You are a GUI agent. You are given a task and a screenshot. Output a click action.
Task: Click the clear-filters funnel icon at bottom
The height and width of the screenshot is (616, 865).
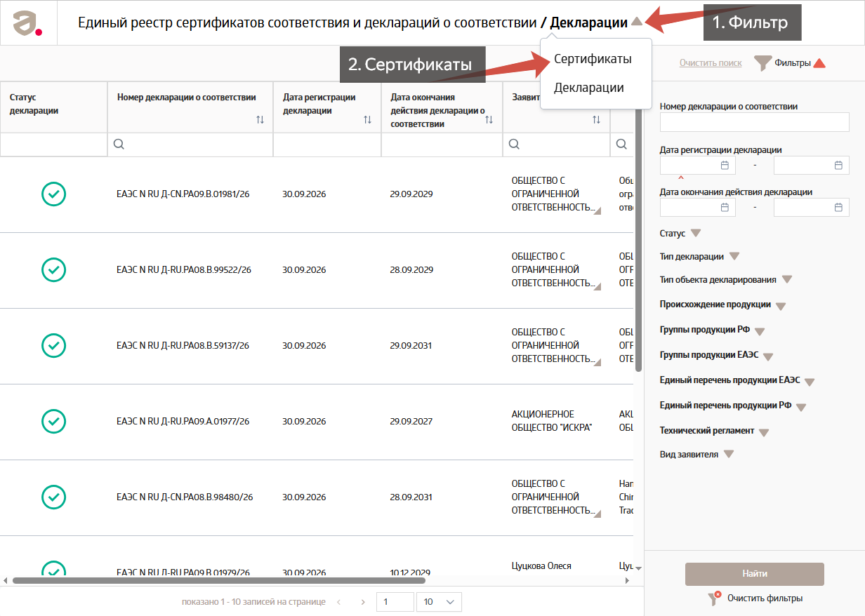[x=714, y=598]
